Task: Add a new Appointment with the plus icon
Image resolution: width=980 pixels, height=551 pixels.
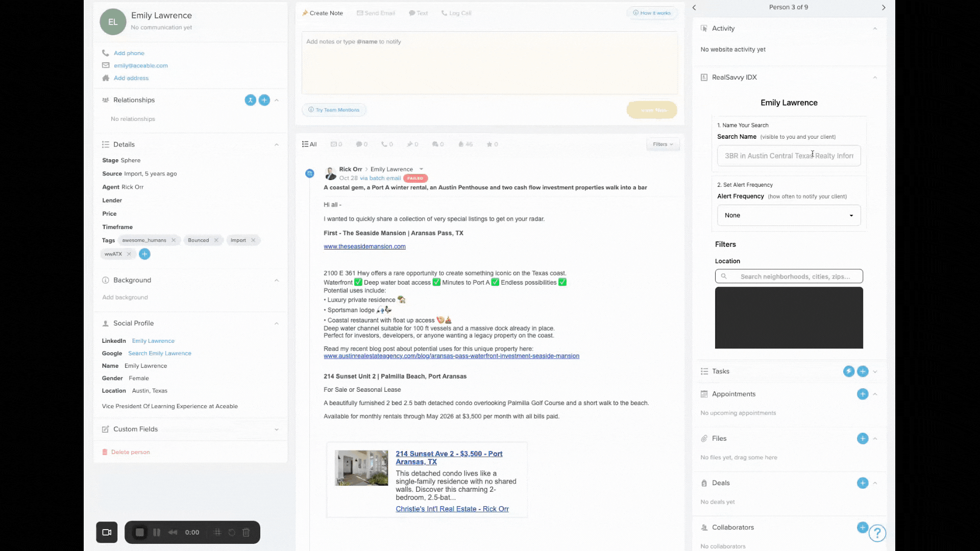Action: pyautogui.click(x=863, y=394)
